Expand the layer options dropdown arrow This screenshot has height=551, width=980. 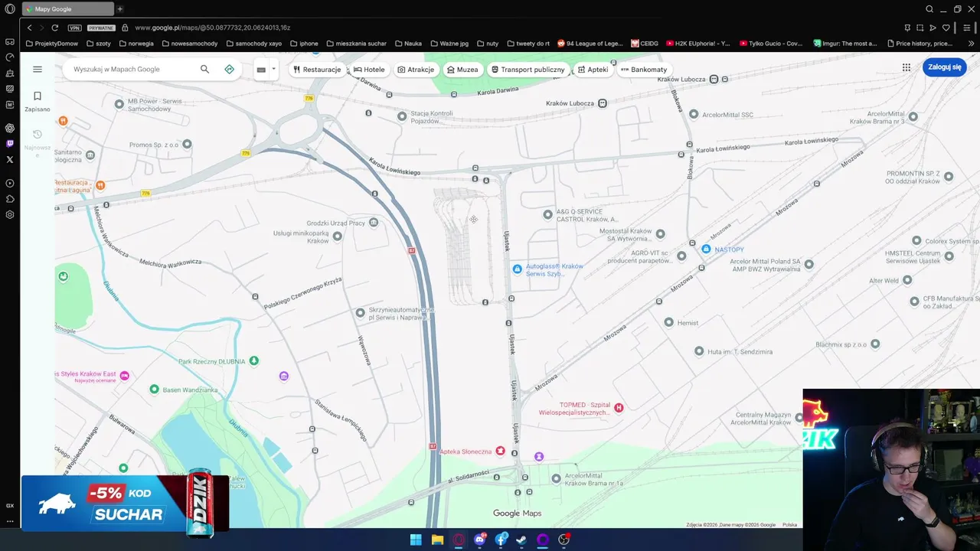[273, 69]
